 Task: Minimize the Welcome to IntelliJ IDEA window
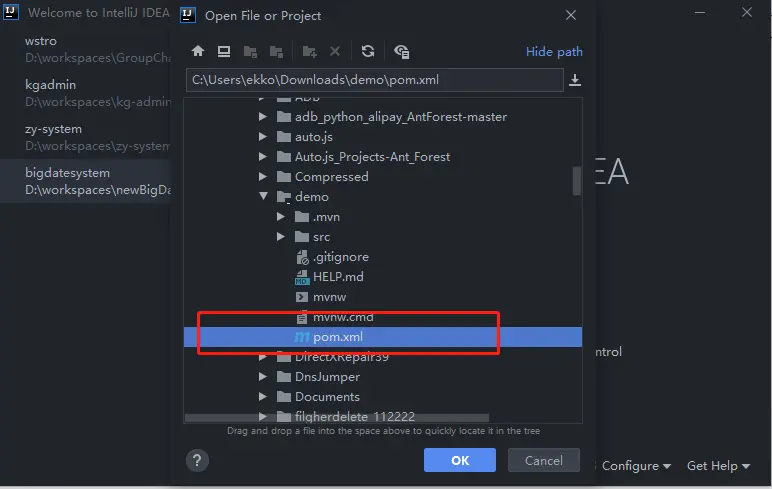click(700, 12)
